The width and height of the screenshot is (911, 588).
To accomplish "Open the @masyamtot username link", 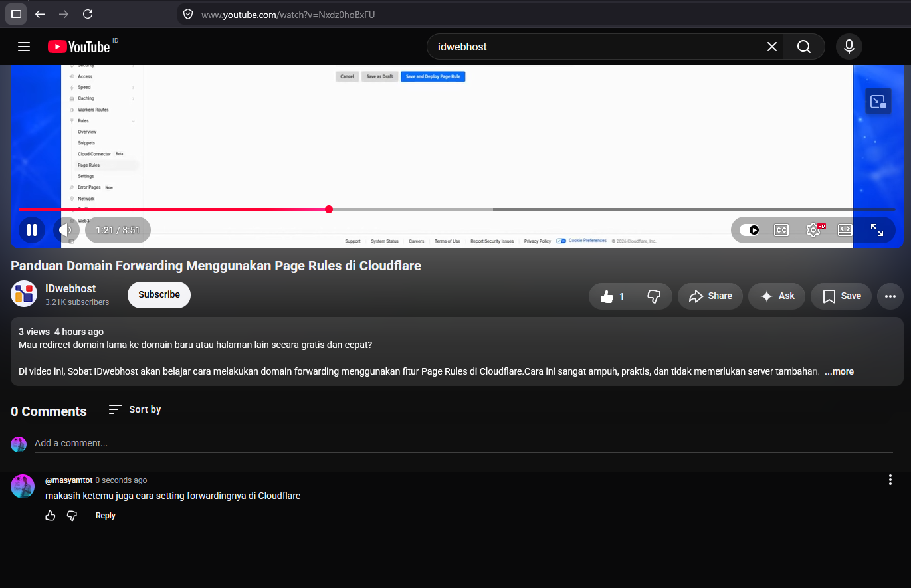I will coord(68,480).
